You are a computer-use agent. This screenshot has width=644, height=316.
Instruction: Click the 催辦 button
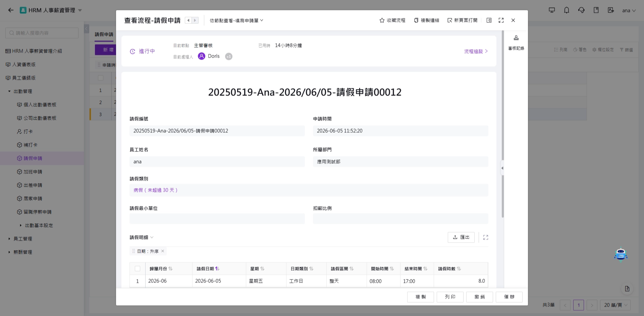[x=509, y=297]
